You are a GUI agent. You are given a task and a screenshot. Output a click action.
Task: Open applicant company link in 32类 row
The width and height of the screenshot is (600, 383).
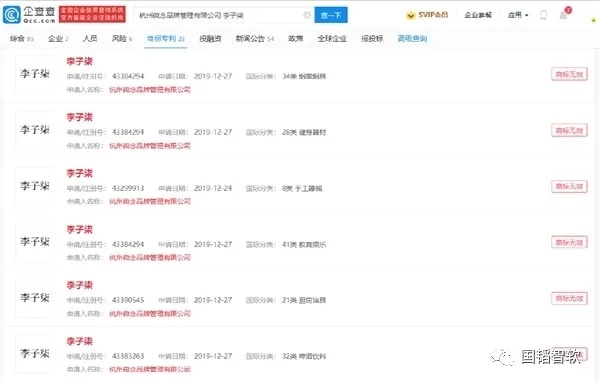coord(150,370)
